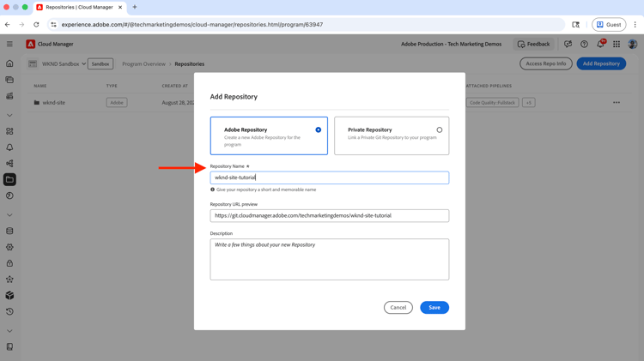Viewport: 644px width, 361px height.
Task: Open the activity clock icon in sidebar
Action: click(9, 196)
